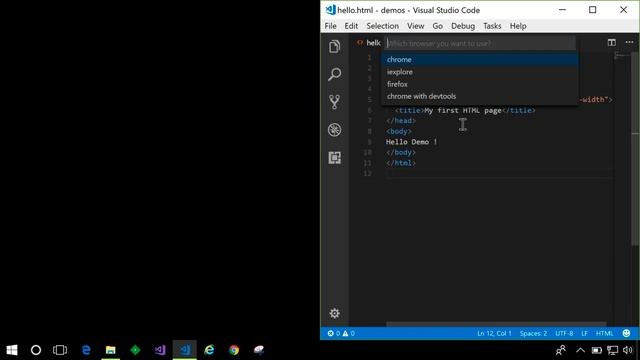Open the Windows Start menu
Viewport: 640px width, 360px height.
[x=12, y=350]
